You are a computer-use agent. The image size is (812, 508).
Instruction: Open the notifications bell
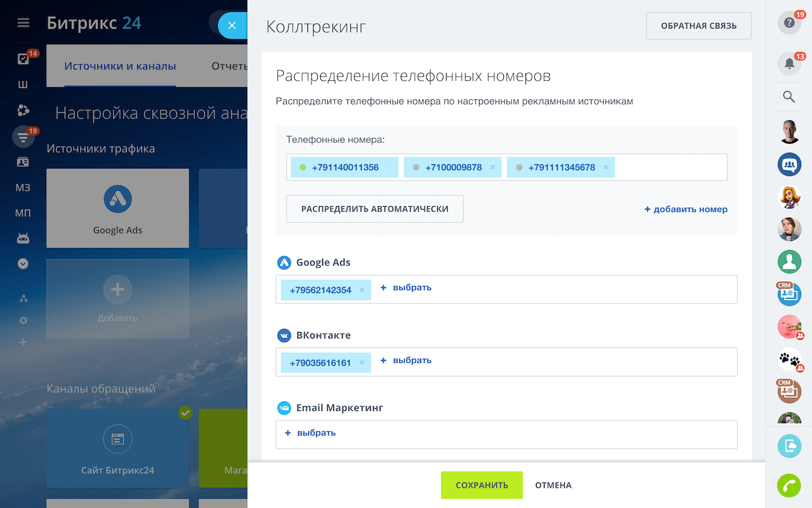coord(789,63)
